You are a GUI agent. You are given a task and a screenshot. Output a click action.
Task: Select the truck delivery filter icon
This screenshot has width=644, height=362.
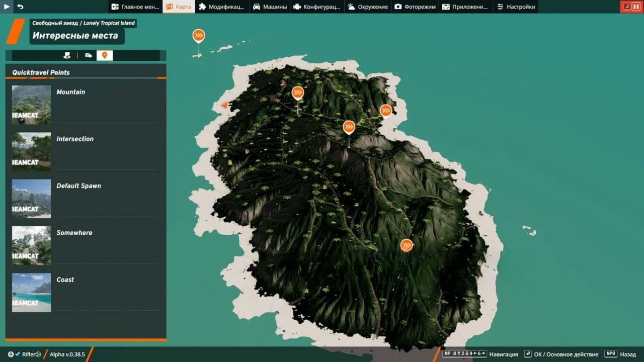pyautogui.click(x=89, y=55)
